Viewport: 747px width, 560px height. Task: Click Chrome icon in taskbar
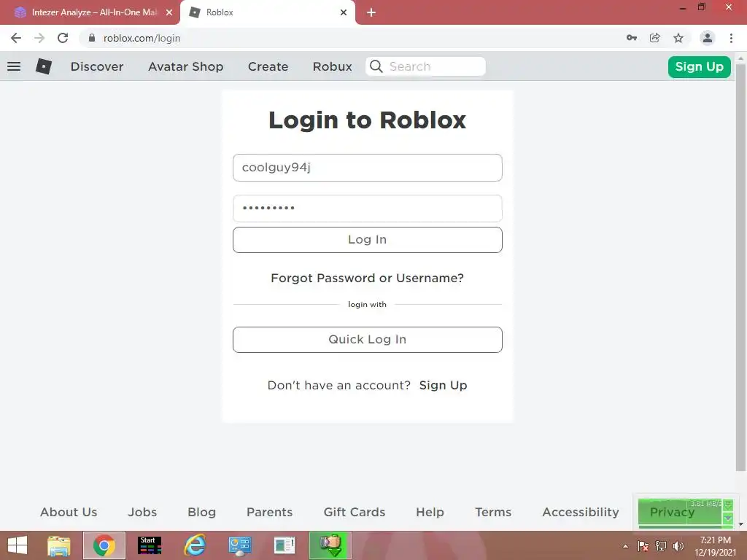[104, 545]
